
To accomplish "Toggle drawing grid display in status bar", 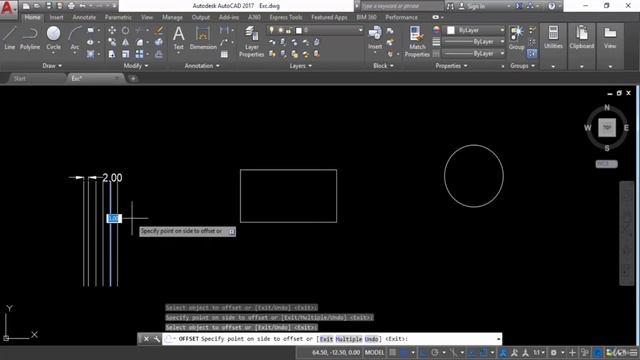I will click(393, 352).
